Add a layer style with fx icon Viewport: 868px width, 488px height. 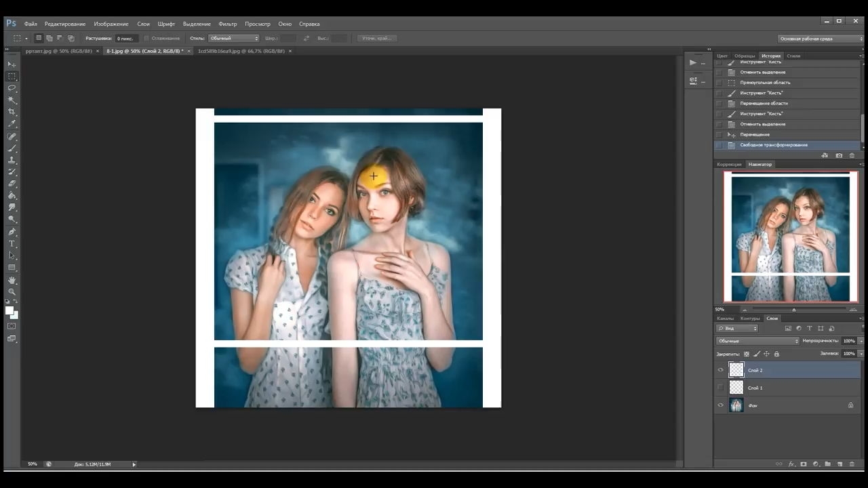tap(791, 464)
